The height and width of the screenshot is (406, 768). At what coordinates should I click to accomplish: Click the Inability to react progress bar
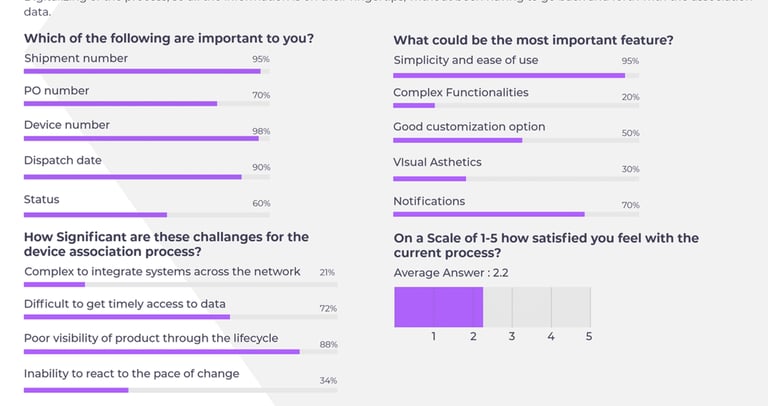(180, 389)
